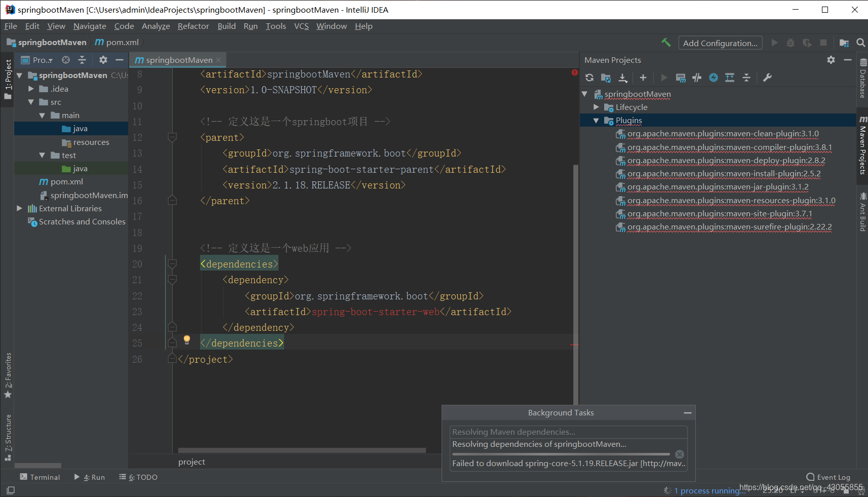Collapse the Plugins node
The width and height of the screenshot is (868, 497).
point(596,121)
